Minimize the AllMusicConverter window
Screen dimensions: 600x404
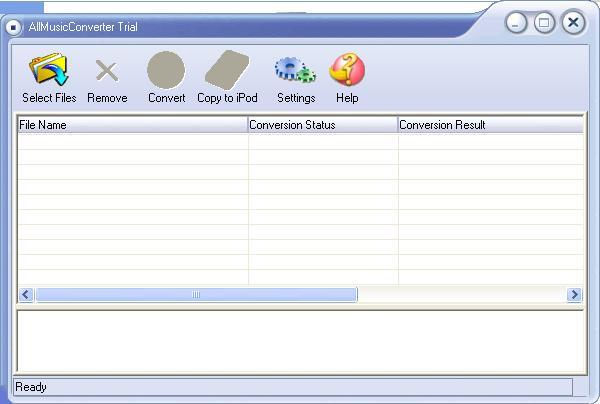coord(516,23)
